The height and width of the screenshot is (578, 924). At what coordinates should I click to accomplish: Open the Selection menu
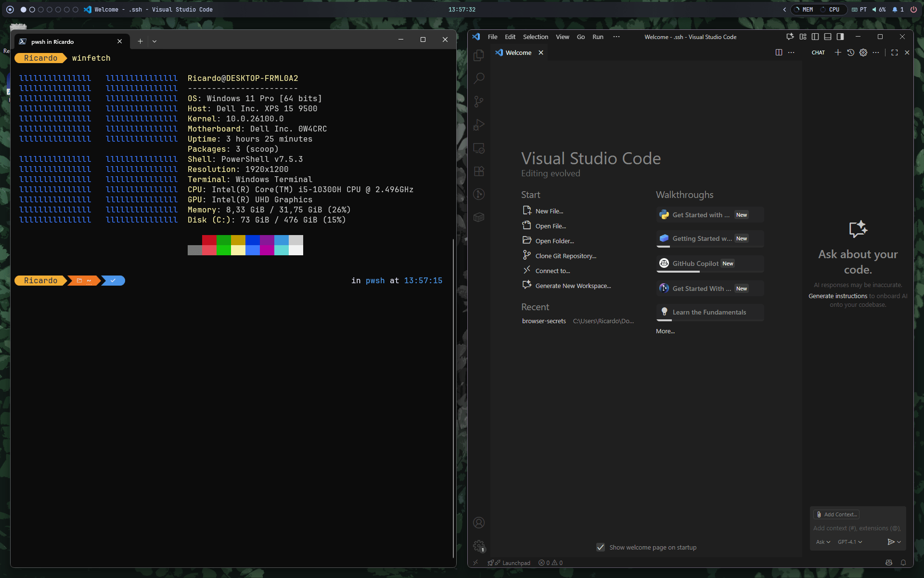pos(535,37)
